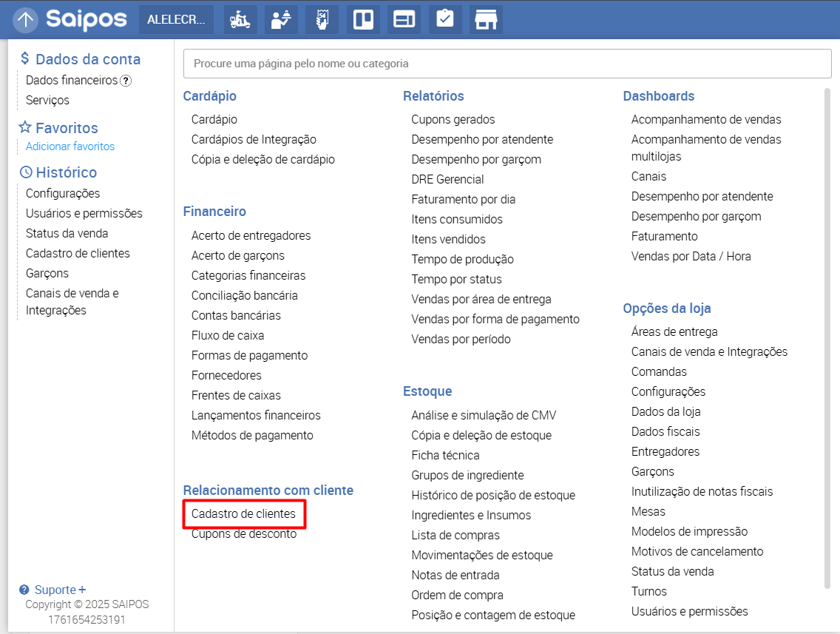
Task: Open Suporte + in the sidebar footer
Action: coord(60,590)
